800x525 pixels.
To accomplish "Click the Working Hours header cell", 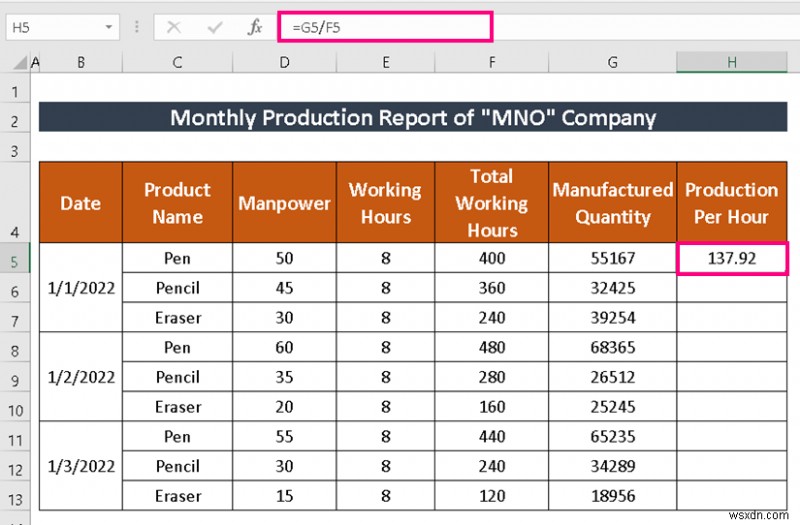I will click(386, 203).
